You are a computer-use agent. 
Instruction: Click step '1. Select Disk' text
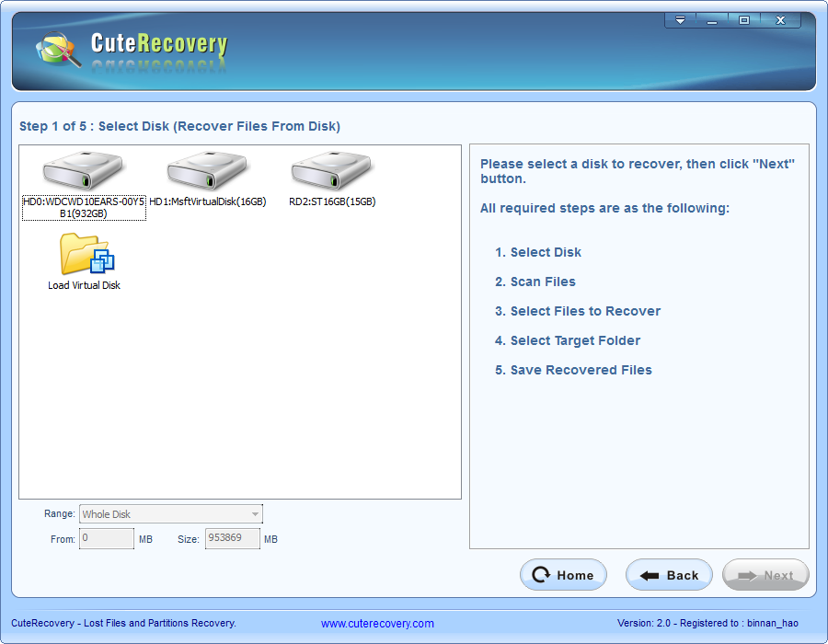537,252
